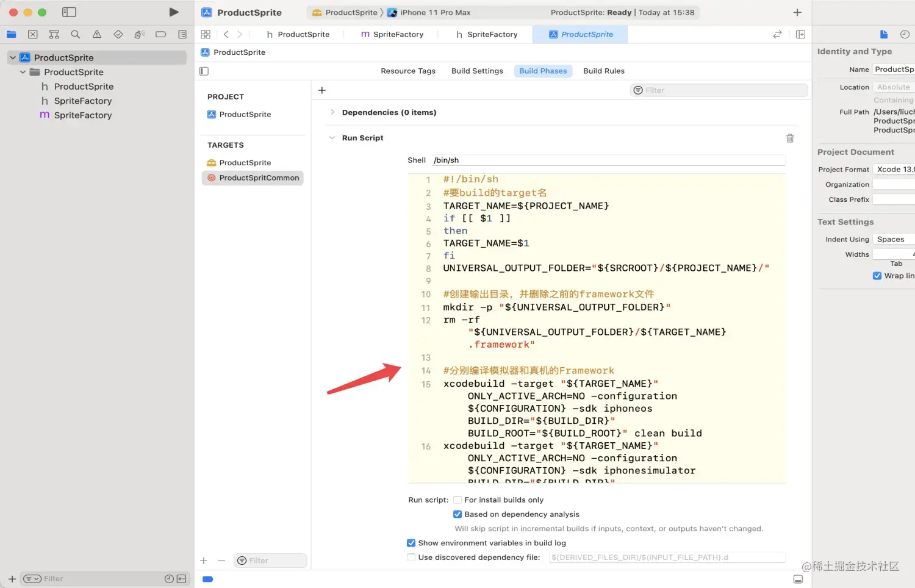
Task: Select the ProductSprite scheme in toolbar
Action: tap(345, 12)
